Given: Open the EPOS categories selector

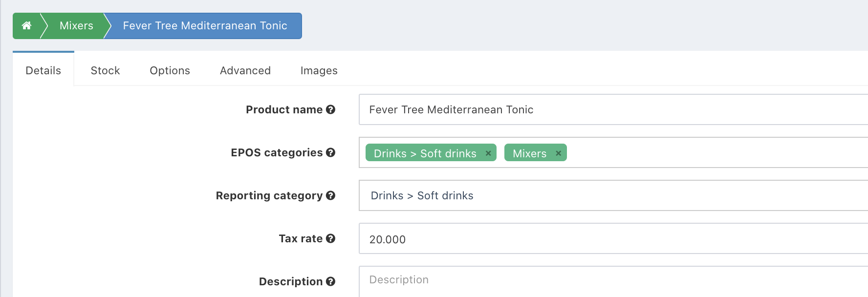Looking at the screenshot, I should point(709,153).
